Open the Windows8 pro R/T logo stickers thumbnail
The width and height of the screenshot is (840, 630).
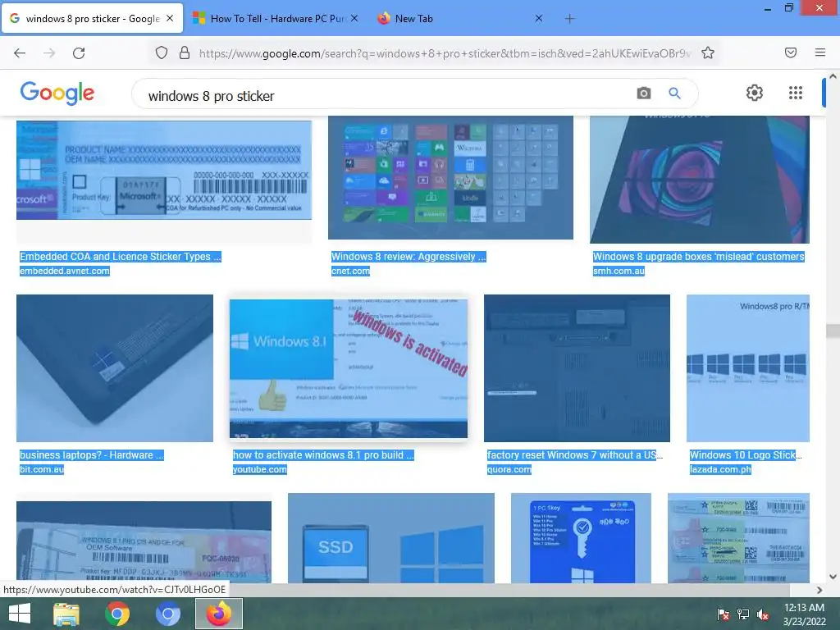pos(748,368)
